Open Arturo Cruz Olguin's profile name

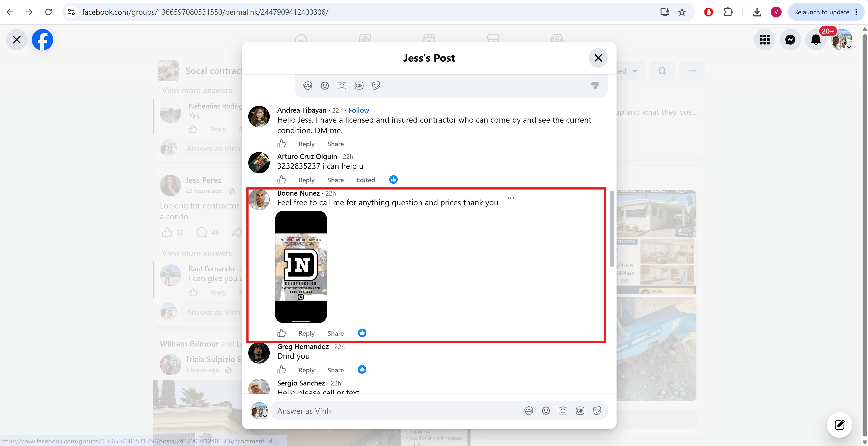point(307,156)
